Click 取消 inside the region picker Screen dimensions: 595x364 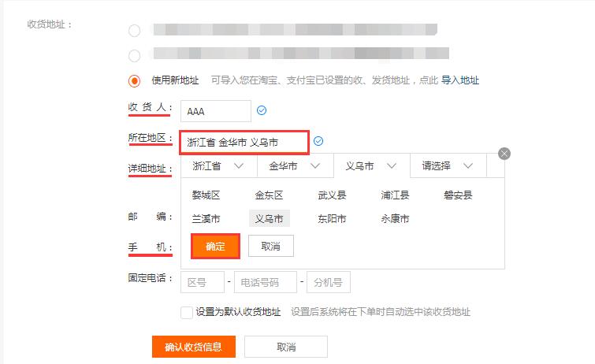271,246
